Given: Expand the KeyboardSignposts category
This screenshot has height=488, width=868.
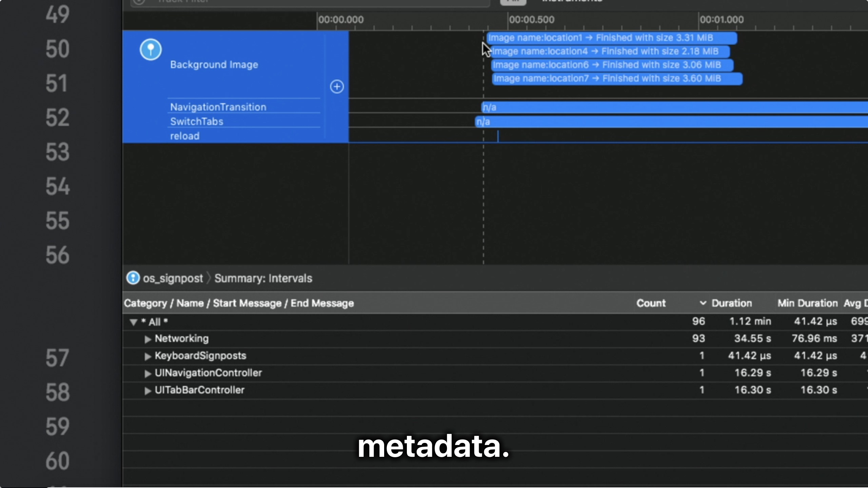Looking at the screenshot, I should click(147, 356).
